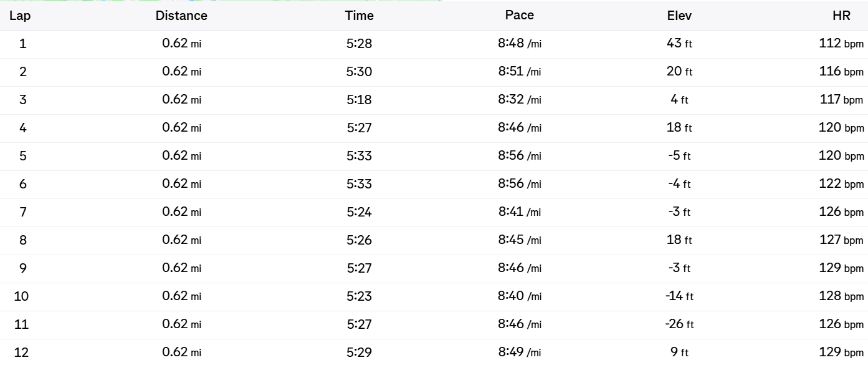
Task: Click the 127 bpm heart rate
Action: click(x=841, y=240)
